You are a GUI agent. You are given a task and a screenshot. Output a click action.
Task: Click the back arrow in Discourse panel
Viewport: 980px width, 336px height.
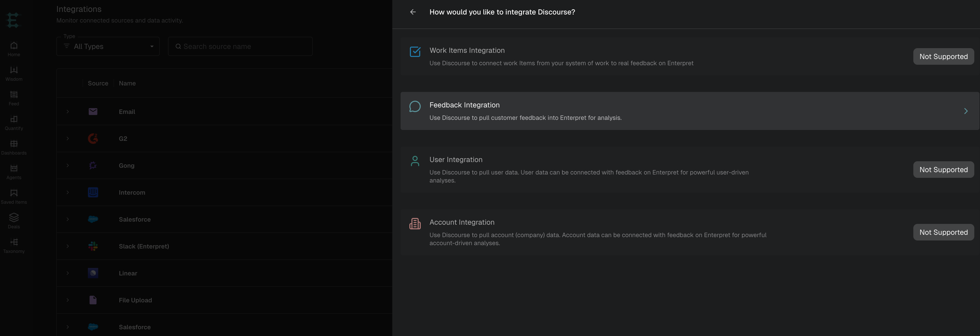413,12
